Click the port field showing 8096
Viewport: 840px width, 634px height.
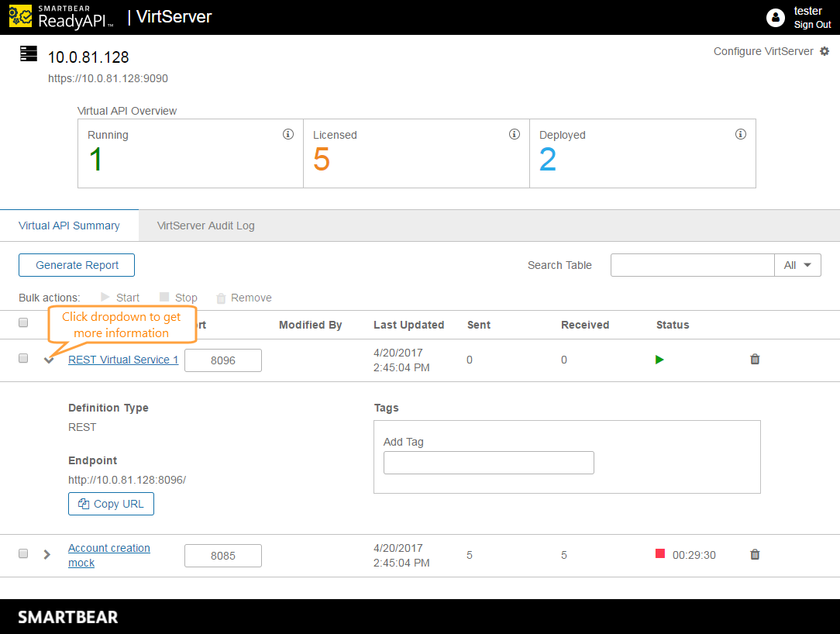click(223, 360)
